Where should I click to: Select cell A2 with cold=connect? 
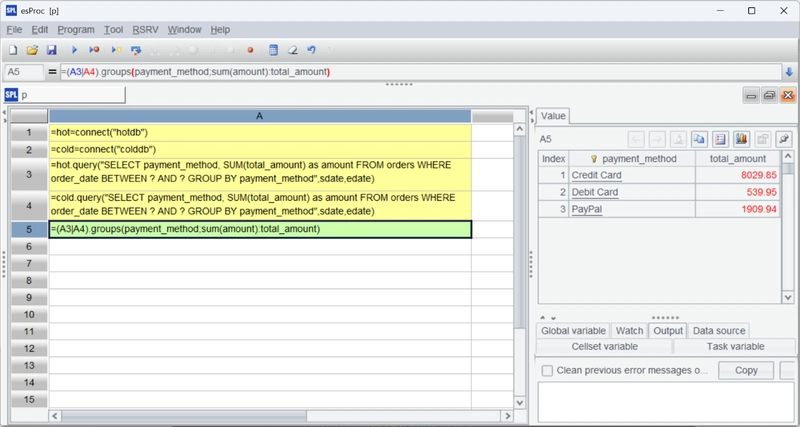(260, 149)
